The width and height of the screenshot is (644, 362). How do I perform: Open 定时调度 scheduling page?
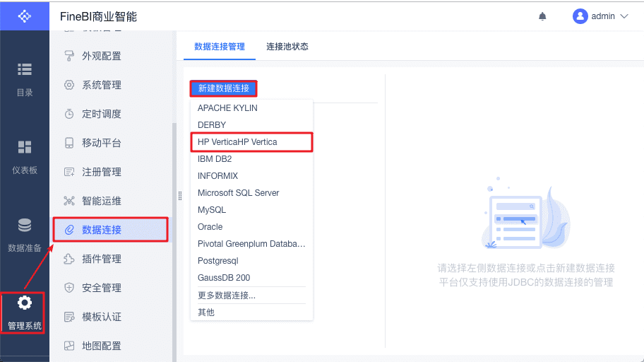[x=101, y=114]
